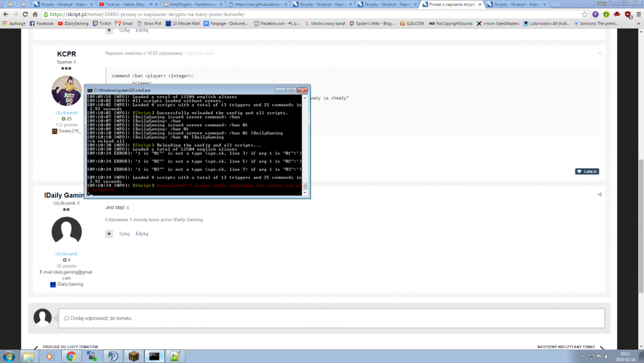Viewport: 644px width, 363px height.
Task: Bookmark this page with the star icon
Action: pos(585,14)
